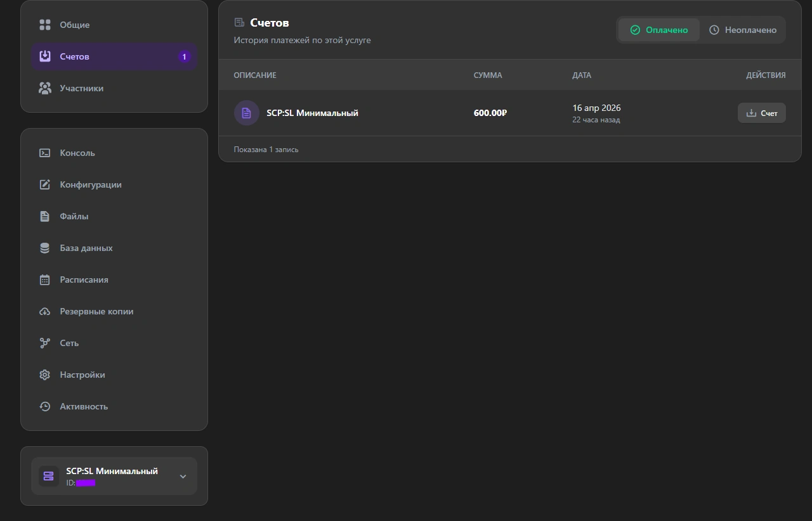Viewport: 812px width, 521px height.
Task: Open the Настройки page
Action: [x=114, y=375]
